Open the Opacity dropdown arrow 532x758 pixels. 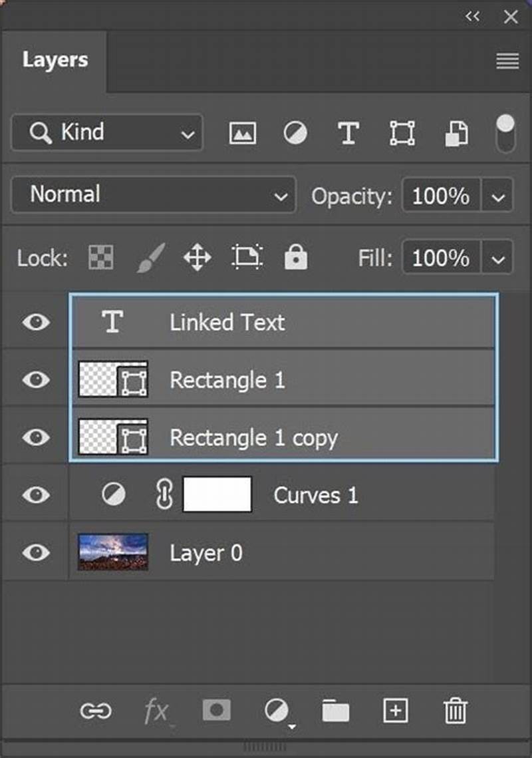click(497, 195)
